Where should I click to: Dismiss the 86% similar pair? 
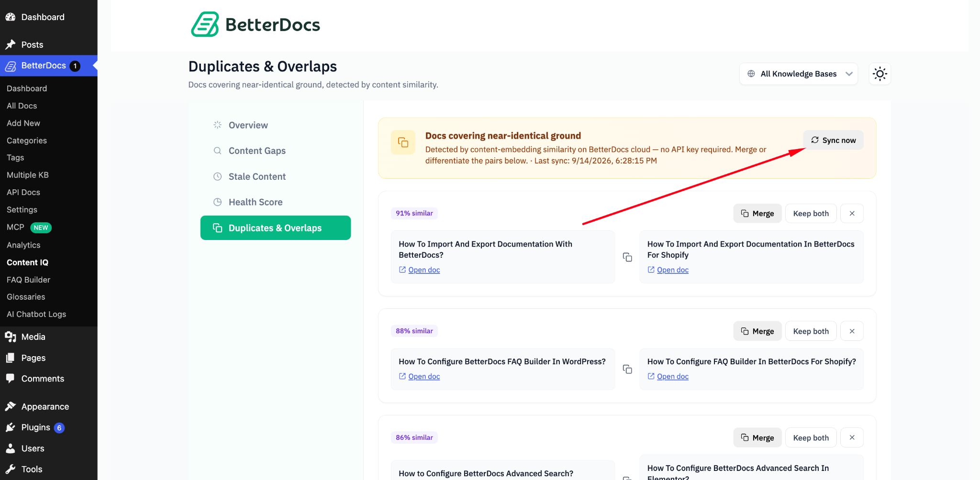[x=852, y=437]
